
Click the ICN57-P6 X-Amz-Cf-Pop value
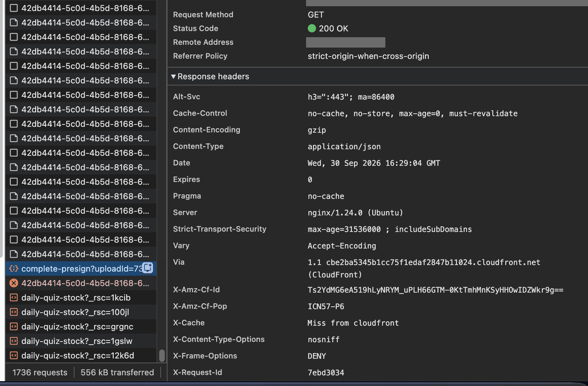tap(326, 306)
